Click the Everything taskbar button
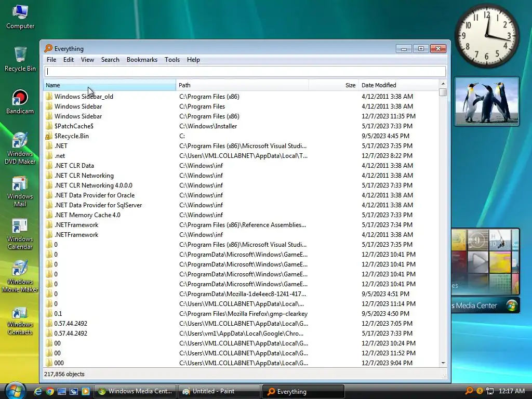This screenshot has width=532, height=399. tap(303, 392)
